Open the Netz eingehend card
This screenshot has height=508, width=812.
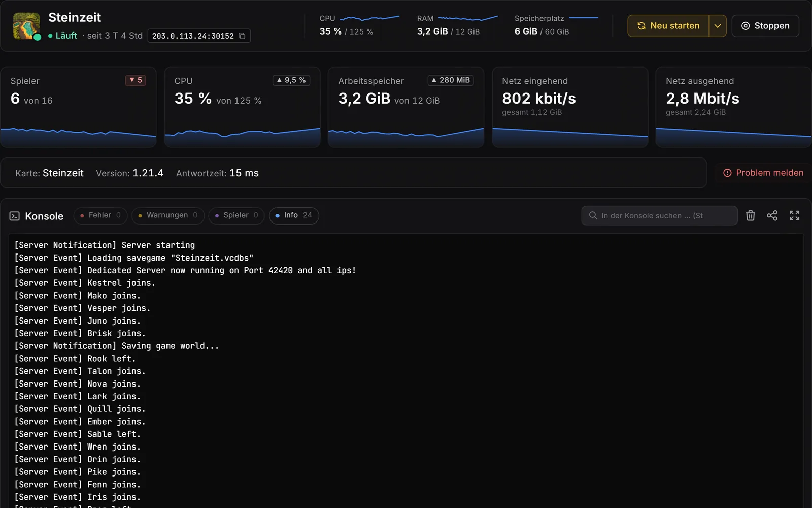point(570,107)
